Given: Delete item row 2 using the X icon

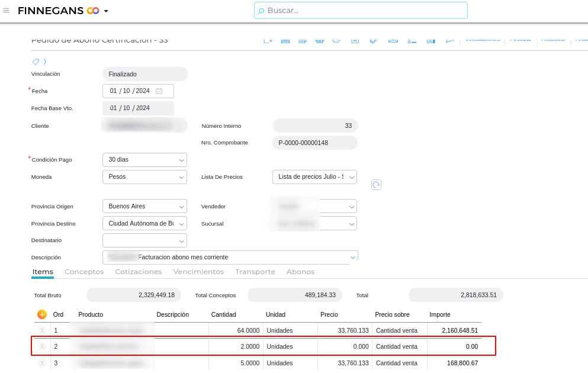Looking at the screenshot, I should (x=42, y=346).
